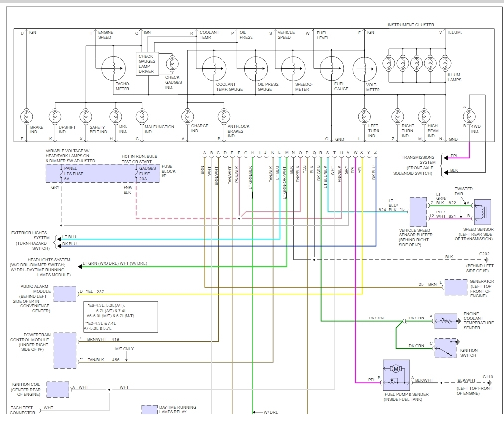Click the high beam indicator lamp
The image size is (504, 422).
(424, 117)
